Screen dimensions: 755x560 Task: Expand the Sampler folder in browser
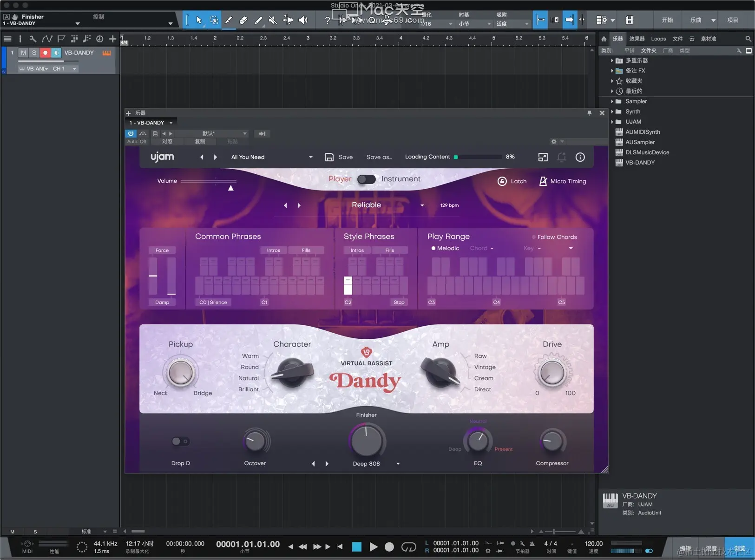612,101
